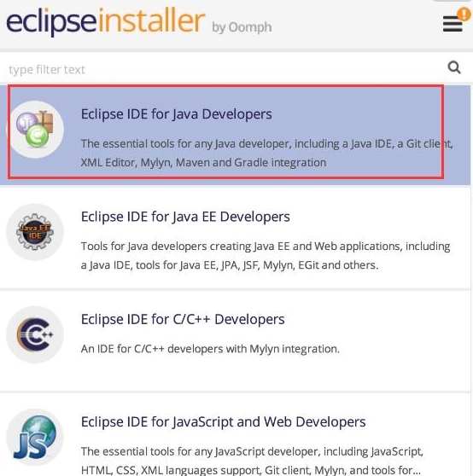This screenshot has height=476, width=473.
Task: Click the C/C++ Mylyn integration description
Action: [210, 349]
